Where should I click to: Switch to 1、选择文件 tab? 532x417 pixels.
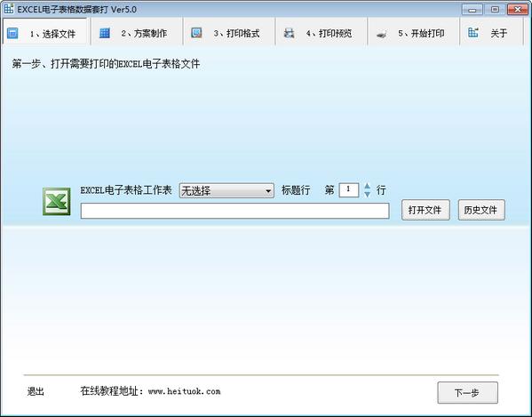click(x=44, y=32)
